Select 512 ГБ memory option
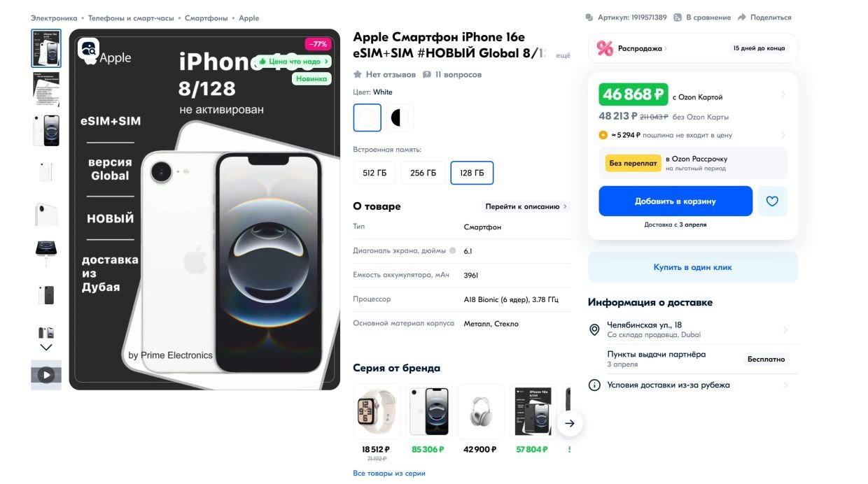 [x=374, y=173]
